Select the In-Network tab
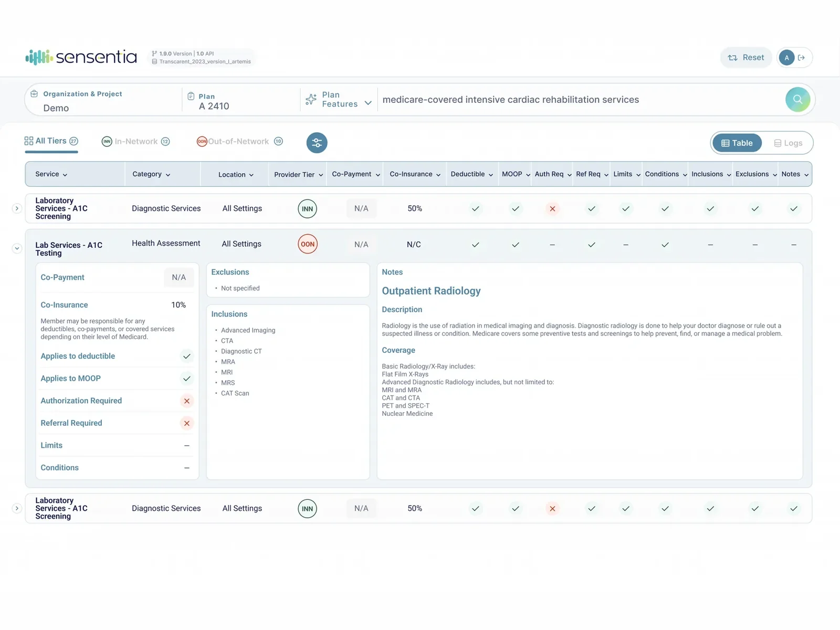Image resolution: width=840 pixels, height=630 pixels. tap(136, 142)
